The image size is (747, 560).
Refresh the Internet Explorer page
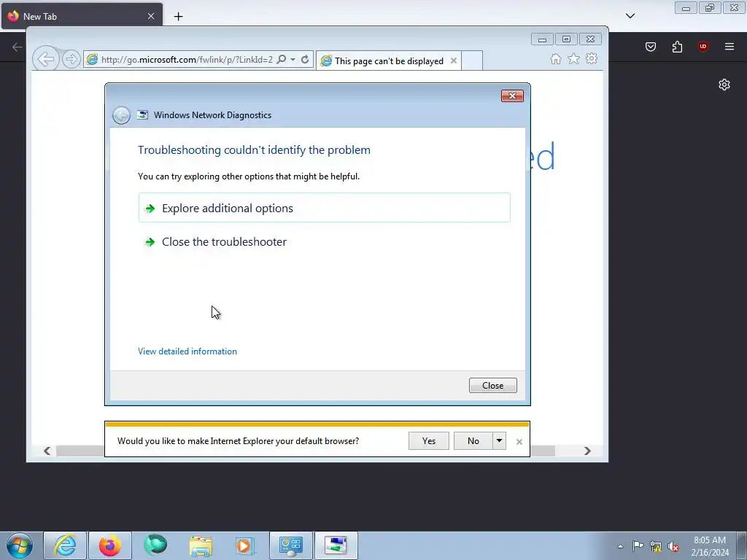click(305, 60)
